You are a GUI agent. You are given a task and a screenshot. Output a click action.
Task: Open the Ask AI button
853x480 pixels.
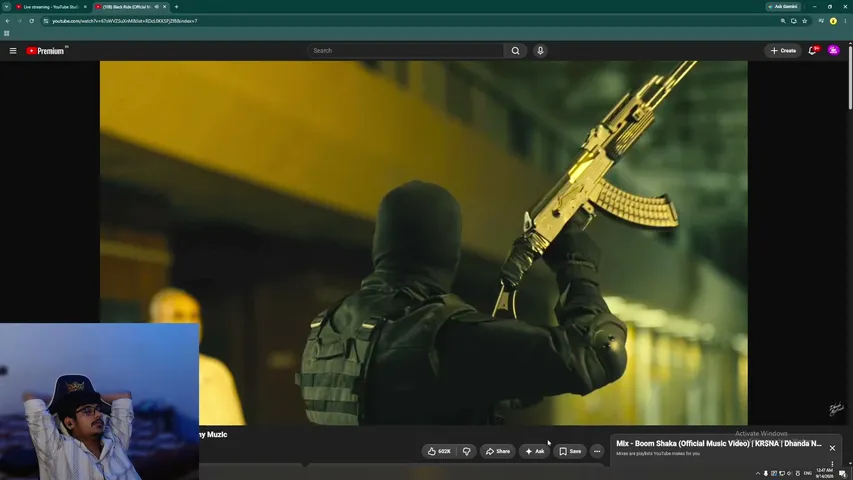pyautogui.click(x=534, y=451)
